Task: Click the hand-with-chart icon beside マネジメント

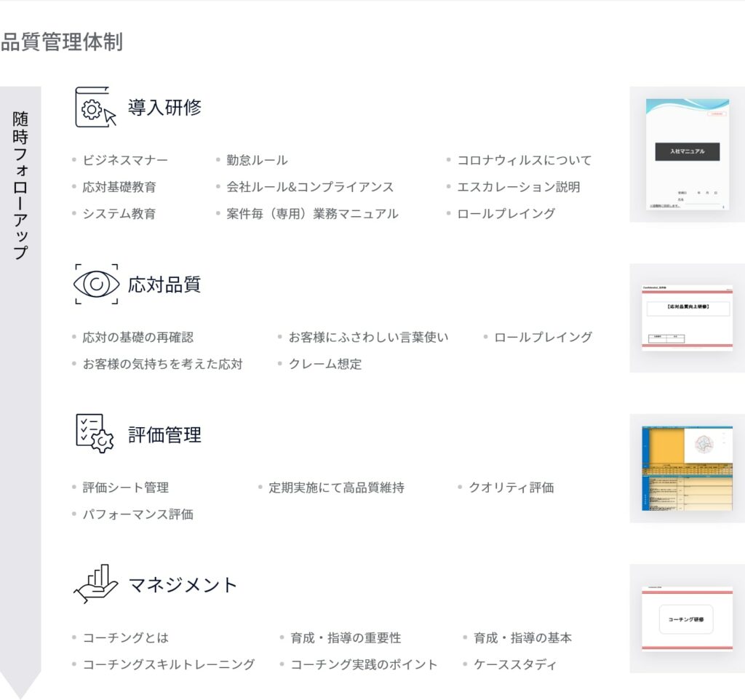Action: [95, 584]
